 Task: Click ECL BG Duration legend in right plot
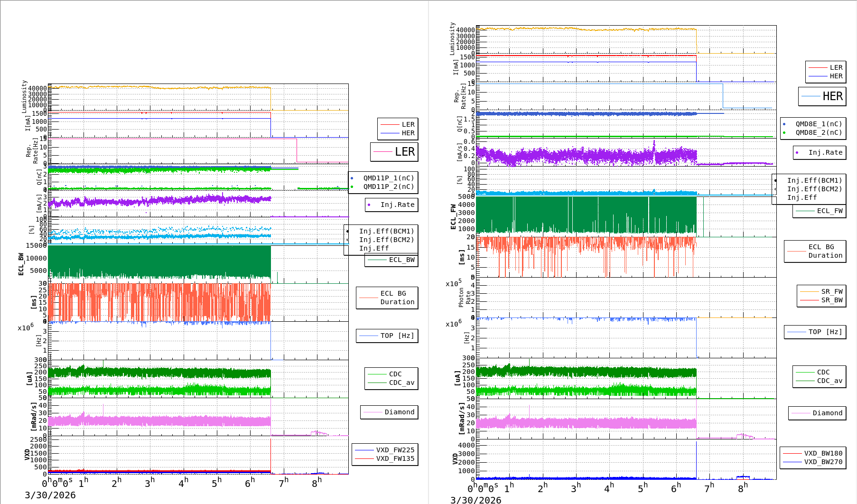(x=815, y=252)
